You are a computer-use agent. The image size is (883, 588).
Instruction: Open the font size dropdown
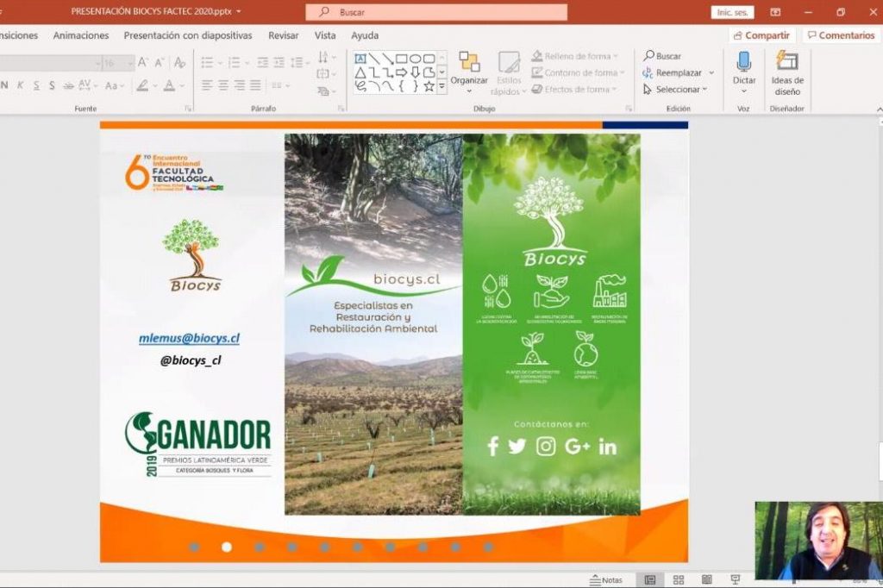(131, 63)
